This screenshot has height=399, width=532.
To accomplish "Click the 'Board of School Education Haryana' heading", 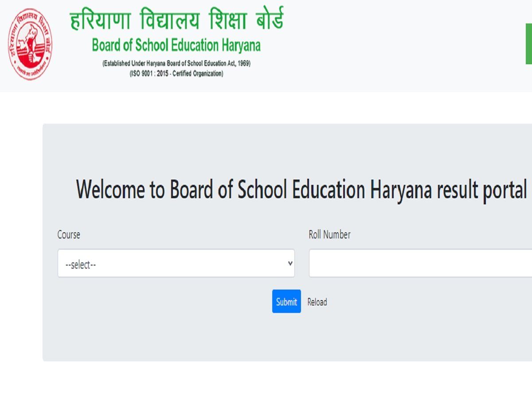I will point(176,45).
